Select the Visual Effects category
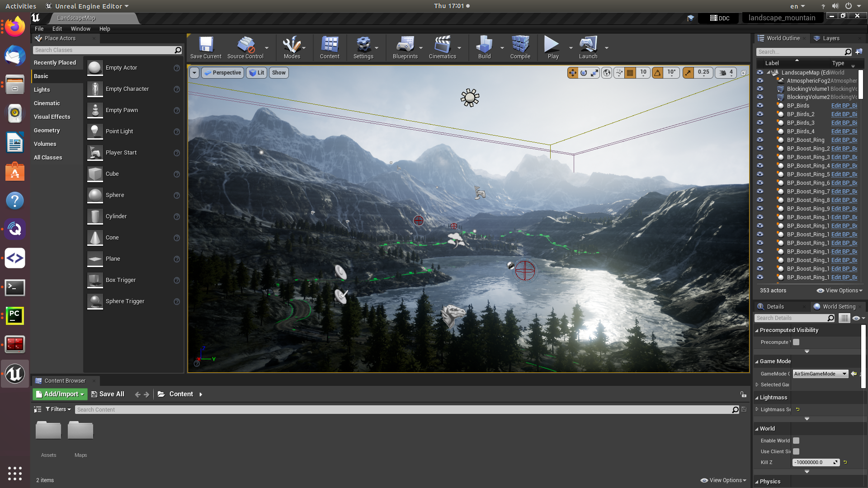 point(52,117)
